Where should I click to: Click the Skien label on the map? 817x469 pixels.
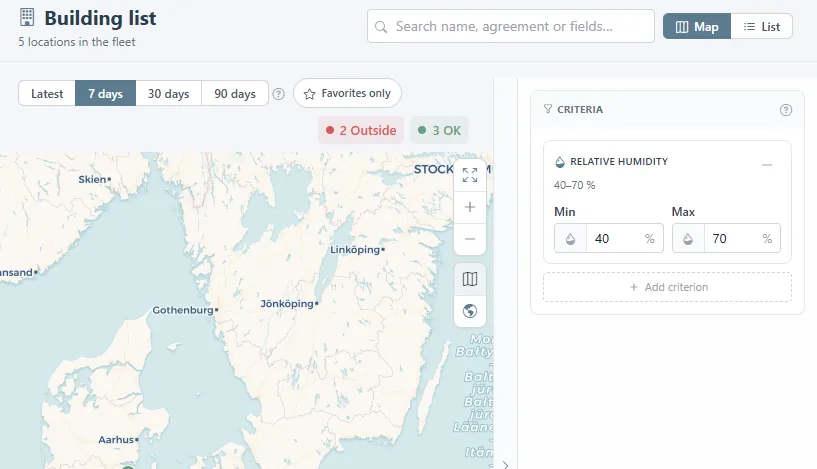click(92, 179)
